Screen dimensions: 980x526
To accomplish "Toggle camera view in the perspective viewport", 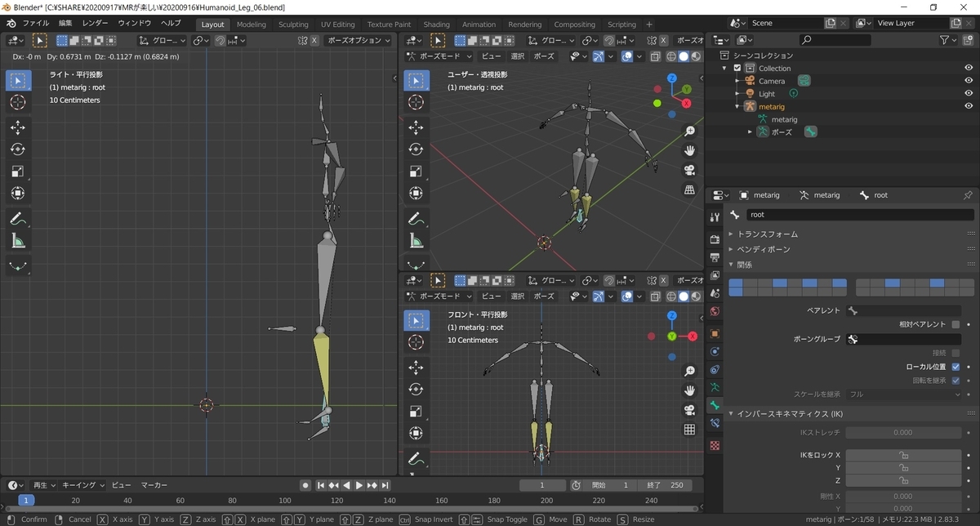I will (x=690, y=170).
